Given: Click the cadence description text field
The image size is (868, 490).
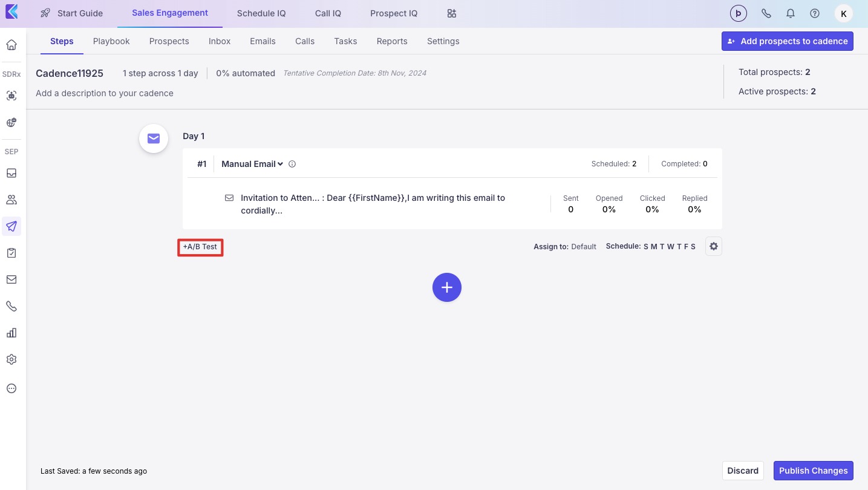Looking at the screenshot, I should [105, 93].
